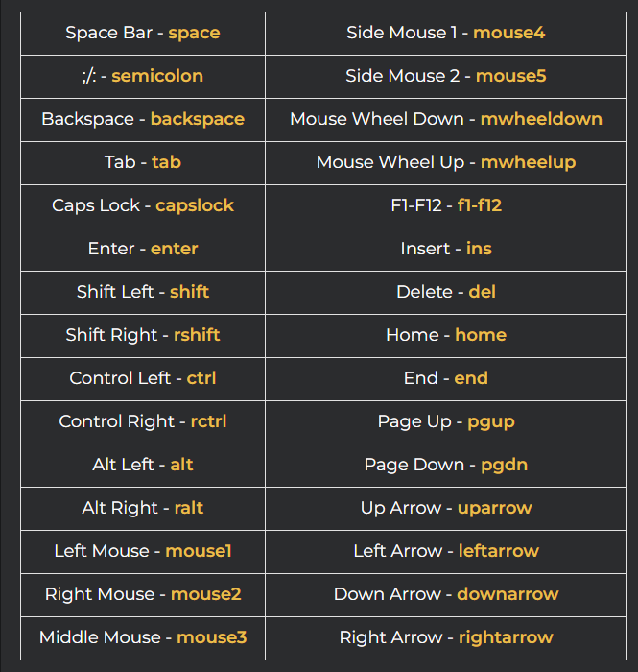Click the 'capslock' bind name

[195, 205]
